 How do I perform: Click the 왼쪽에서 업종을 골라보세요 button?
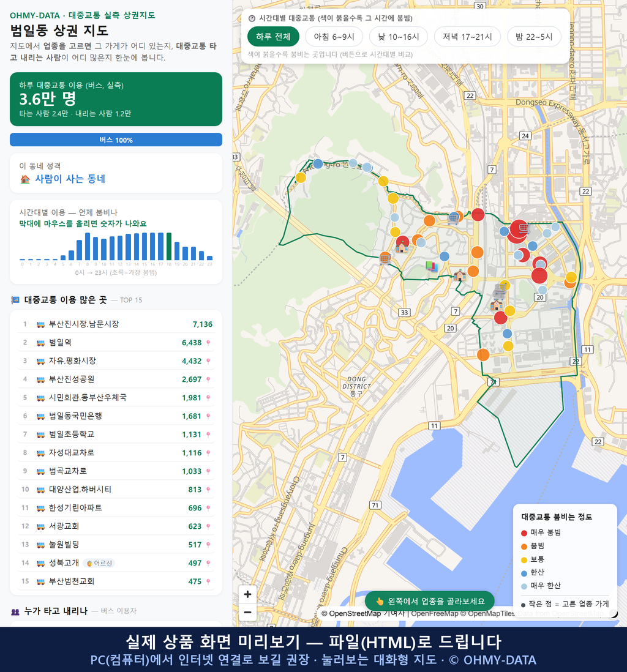click(x=429, y=601)
